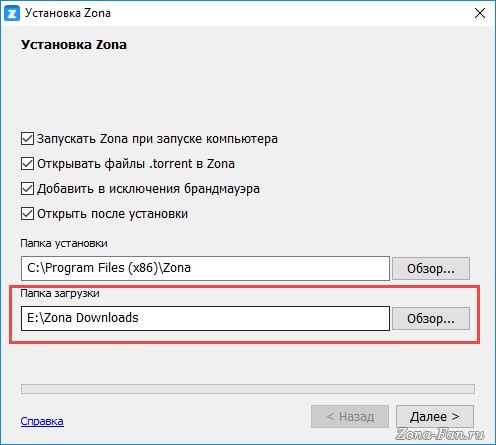
Task: Click the 'Добавить в исключения брандмауэра' label text
Action: click(148, 189)
